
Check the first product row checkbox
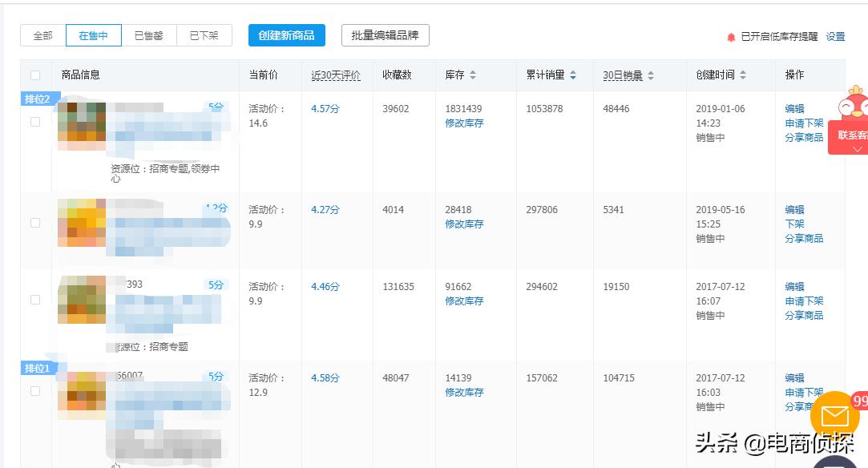click(35, 122)
